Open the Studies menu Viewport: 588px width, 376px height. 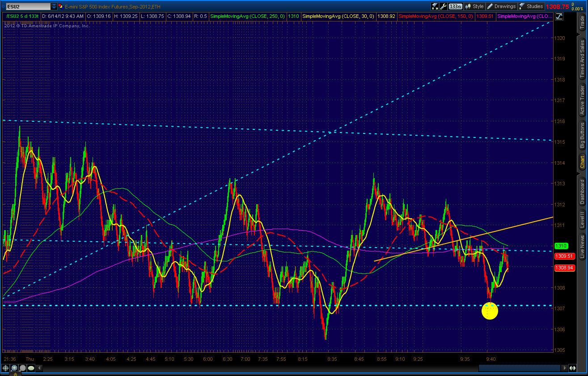pyautogui.click(x=531, y=6)
